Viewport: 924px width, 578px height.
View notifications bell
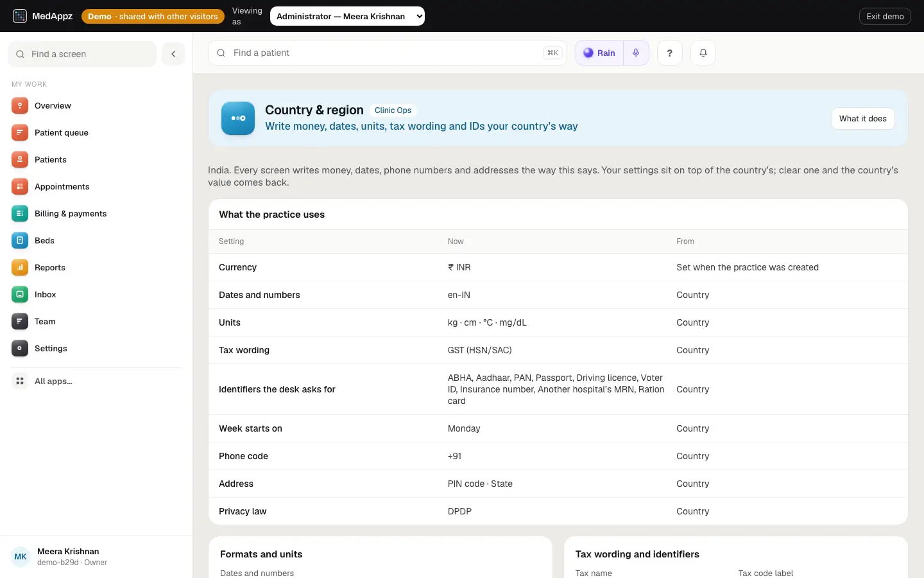pos(703,53)
